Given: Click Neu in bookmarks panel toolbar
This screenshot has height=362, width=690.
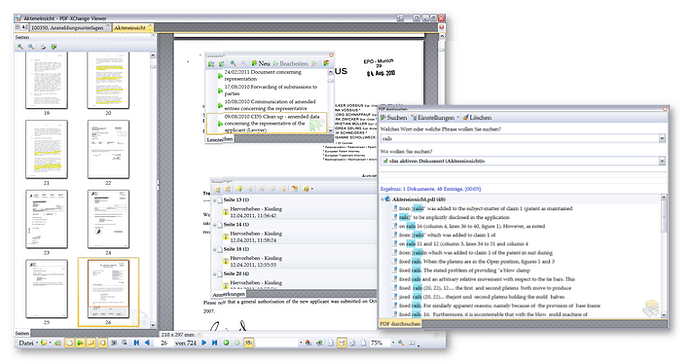Looking at the screenshot, I should [261, 63].
